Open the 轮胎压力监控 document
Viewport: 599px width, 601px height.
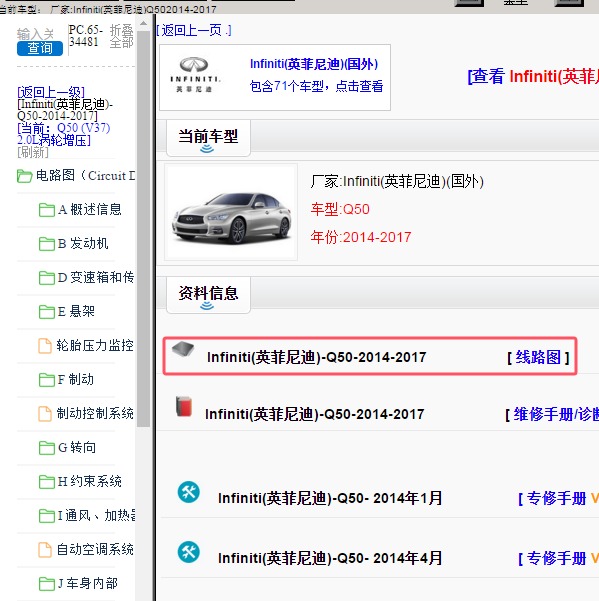(86, 345)
